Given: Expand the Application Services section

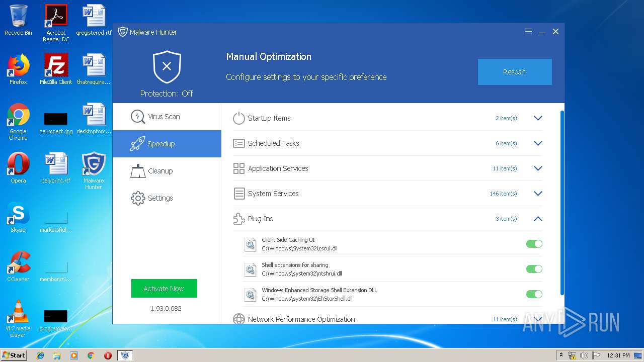Looking at the screenshot, I should (x=538, y=168).
